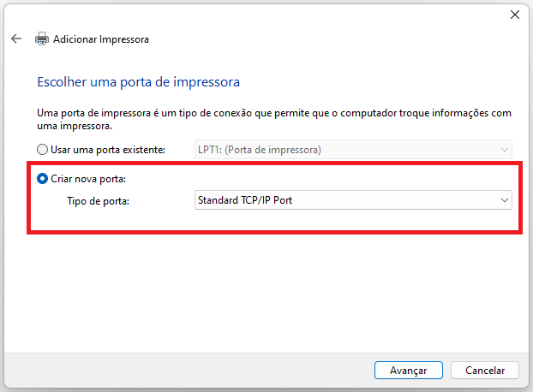Open the Standard TCP/IP Port combo box

(x=353, y=200)
